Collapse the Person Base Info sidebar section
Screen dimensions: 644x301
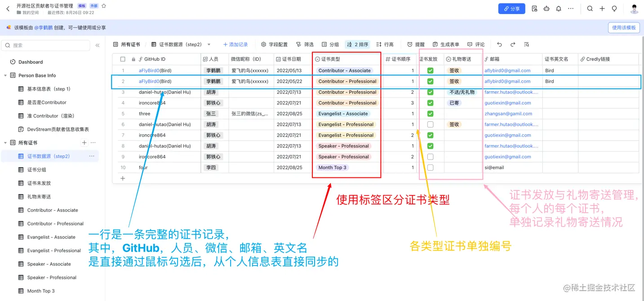pos(4,75)
